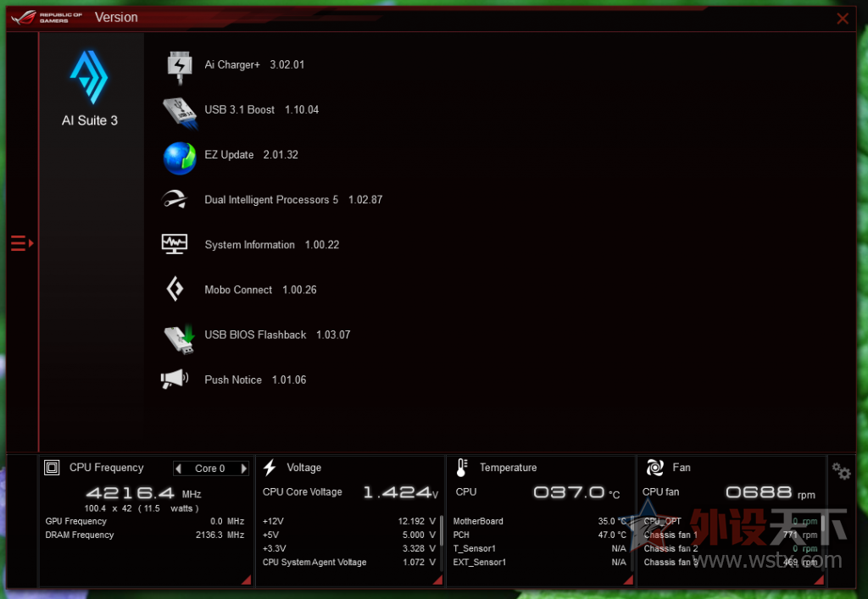Click the USB BIOS Flashback 1.03.07 text

pos(277,335)
